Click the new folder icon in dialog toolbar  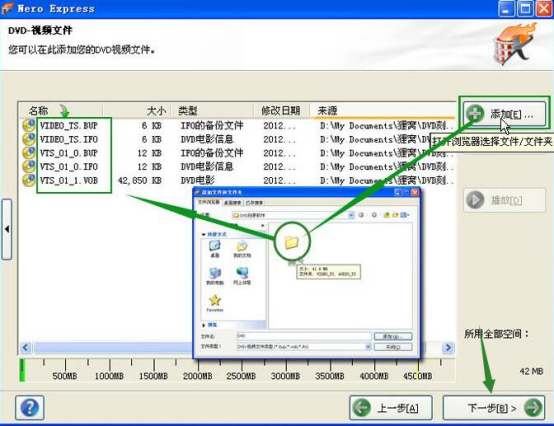[x=395, y=215]
